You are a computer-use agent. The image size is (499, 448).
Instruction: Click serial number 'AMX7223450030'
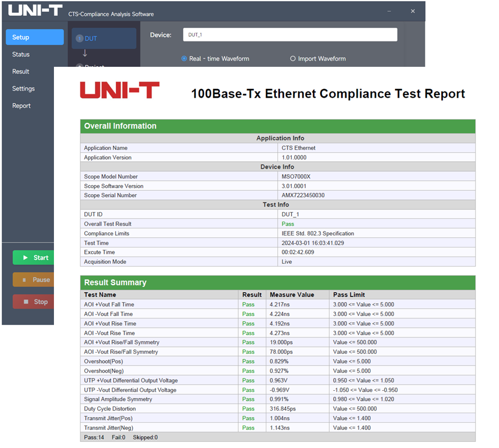pyautogui.click(x=303, y=195)
